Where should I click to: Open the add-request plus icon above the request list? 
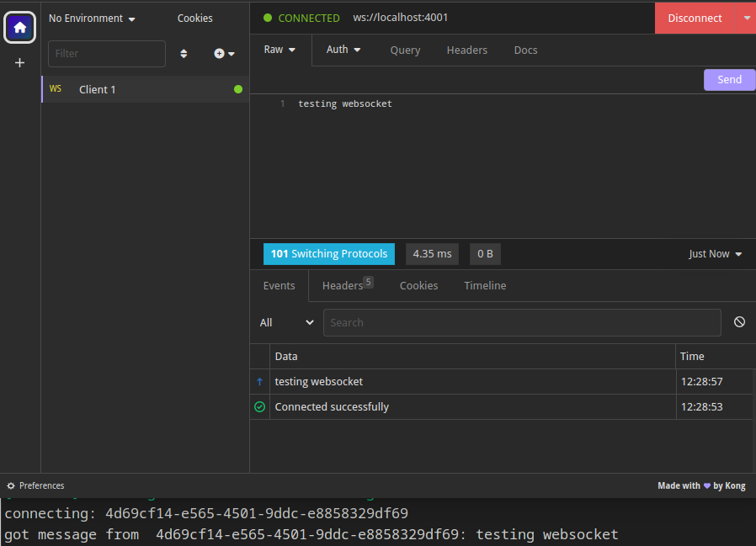(216, 53)
